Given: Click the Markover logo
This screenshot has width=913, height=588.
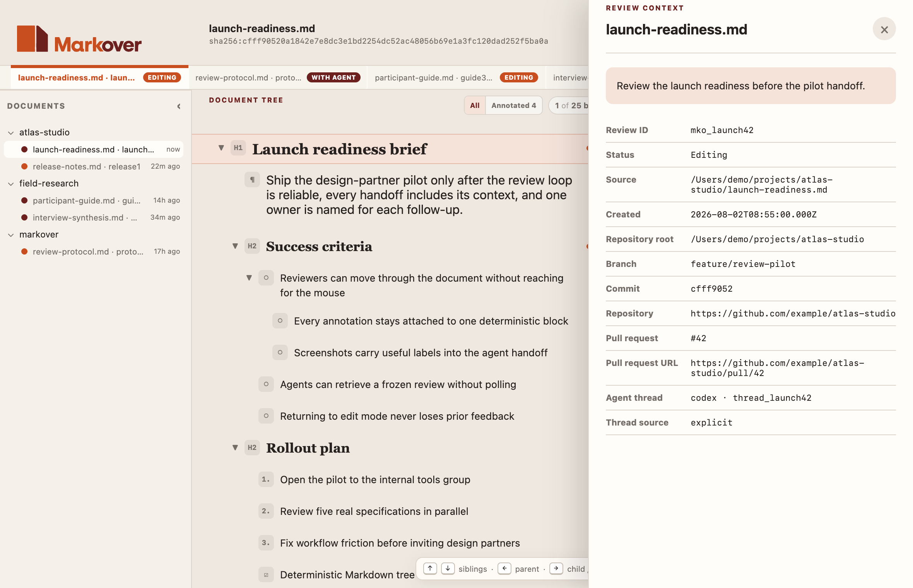Looking at the screenshot, I should pos(79,39).
